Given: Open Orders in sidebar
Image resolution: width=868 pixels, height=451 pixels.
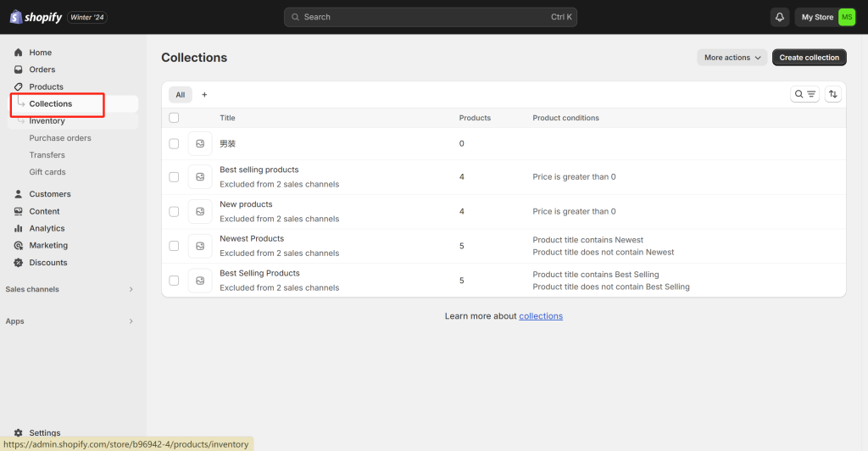Looking at the screenshot, I should [42, 70].
